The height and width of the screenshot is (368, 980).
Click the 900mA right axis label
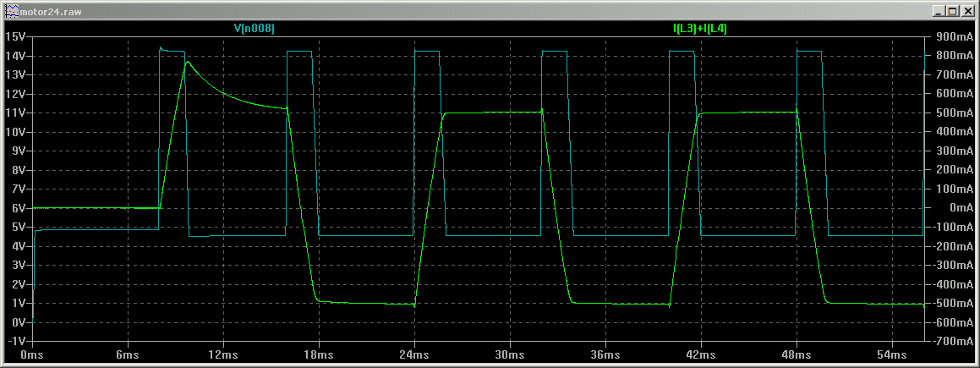point(954,37)
